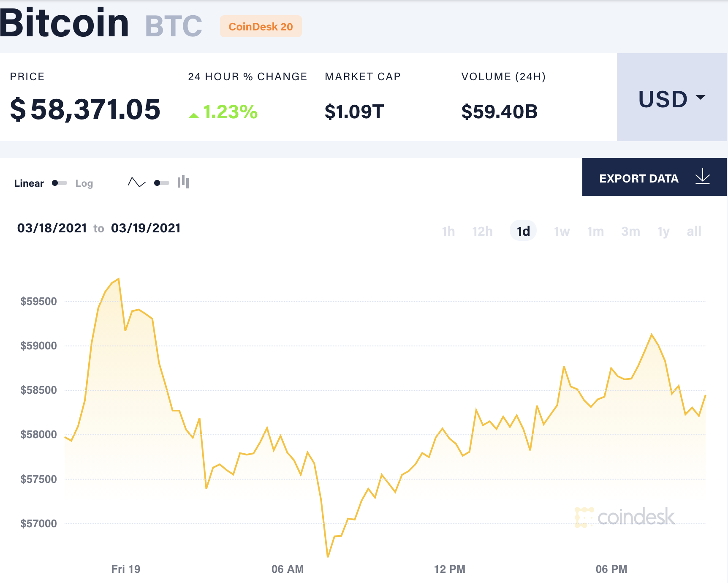Viewport: 728px width, 583px height.
Task: Click the 03/19/2021 end date
Action: tap(146, 228)
